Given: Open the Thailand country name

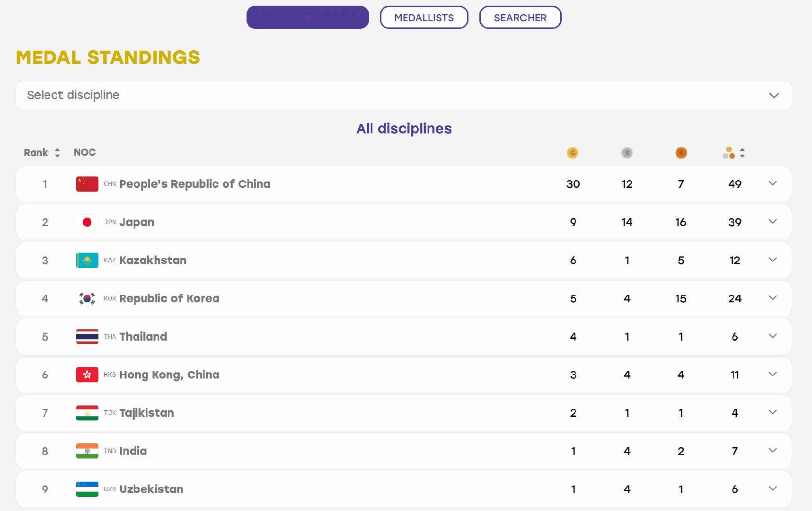Looking at the screenshot, I should (143, 336).
